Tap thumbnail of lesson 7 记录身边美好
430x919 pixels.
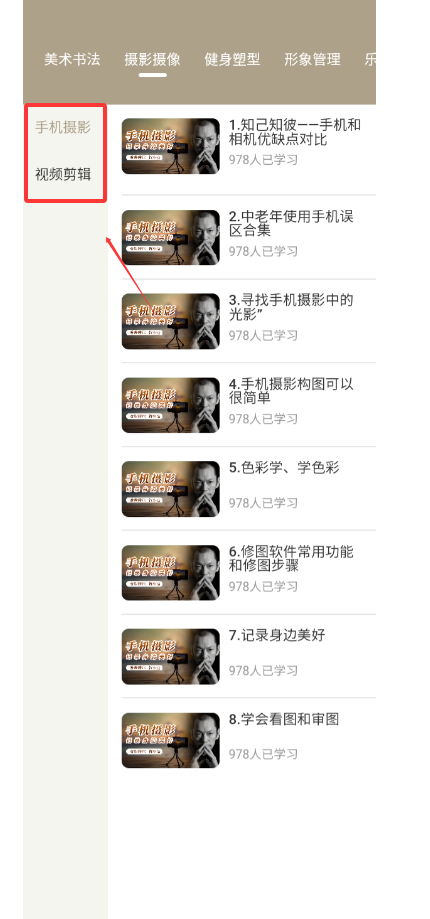pyautogui.click(x=170, y=656)
